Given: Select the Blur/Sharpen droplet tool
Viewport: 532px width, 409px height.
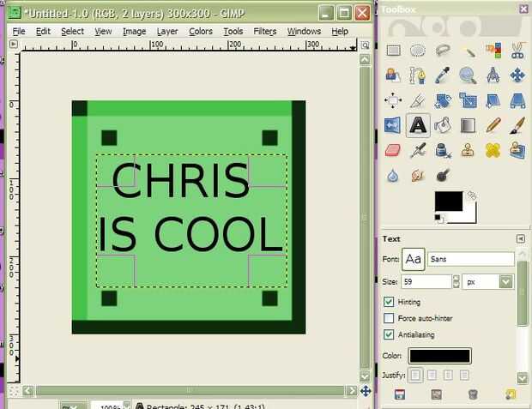Looking at the screenshot, I should [x=394, y=176].
